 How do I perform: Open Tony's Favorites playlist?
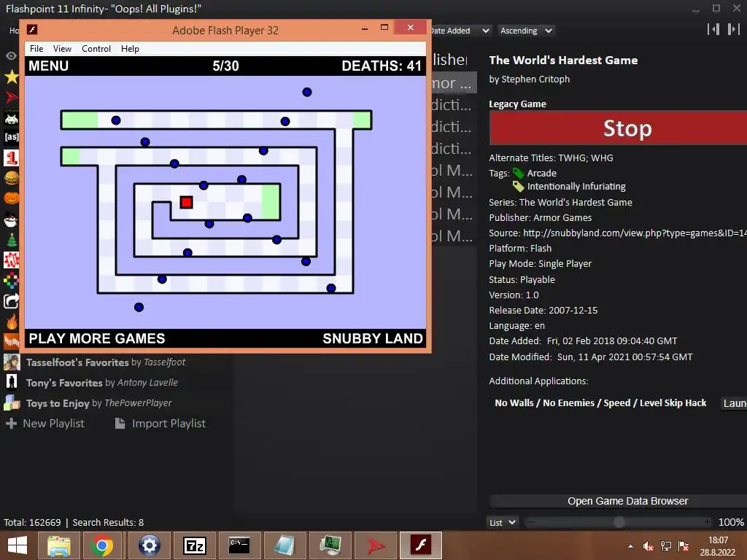pos(102,383)
